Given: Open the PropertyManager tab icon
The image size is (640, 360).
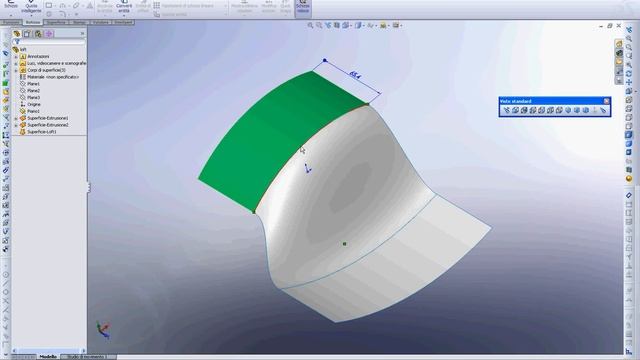Looking at the screenshot, I should 27,34.
